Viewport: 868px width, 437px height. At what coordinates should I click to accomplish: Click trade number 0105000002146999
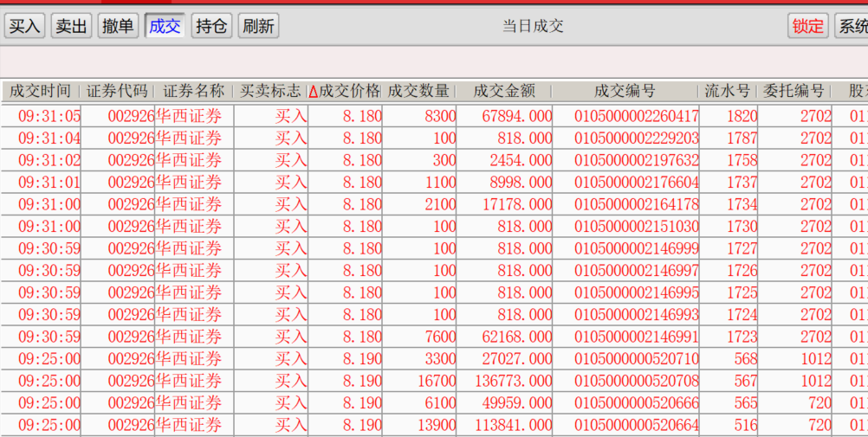click(x=637, y=249)
